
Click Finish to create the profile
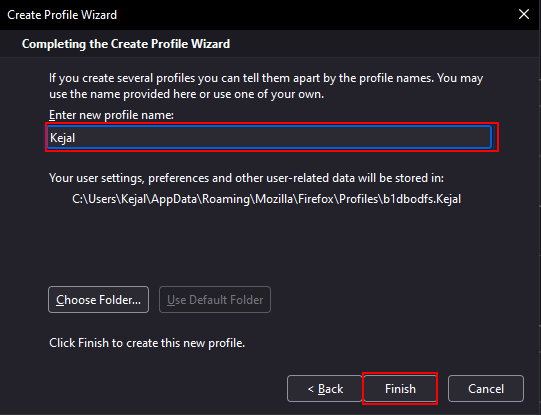click(x=400, y=388)
